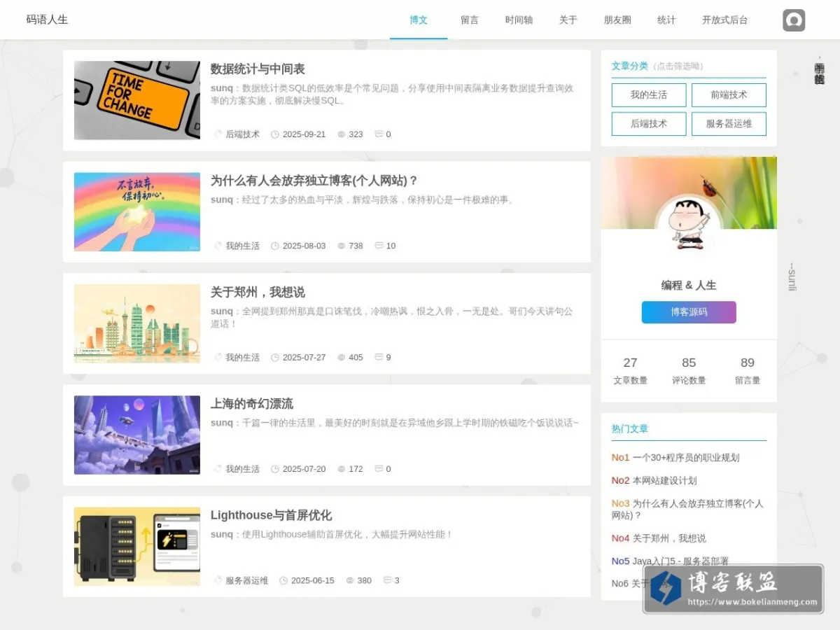Image resolution: width=840 pixels, height=630 pixels.
Task: Click eye views icon beside 738
Action: click(x=342, y=246)
